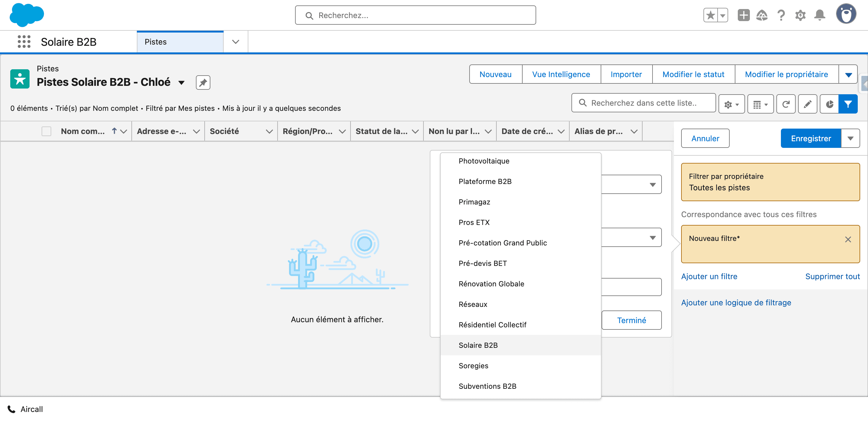The width and height of the screenshot is (868, 421).
Task: Choose Réseaux option
Action: pyautogui.click(x=520, y=305)
